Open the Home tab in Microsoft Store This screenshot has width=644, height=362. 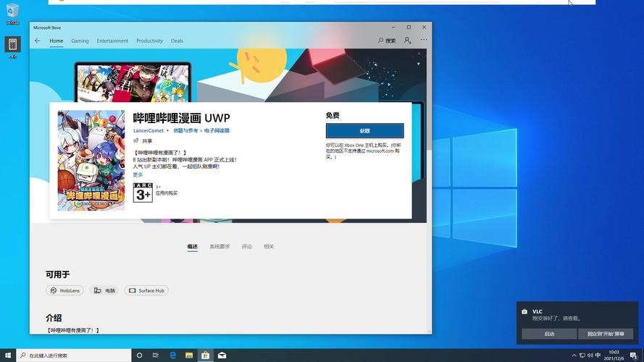57,41
